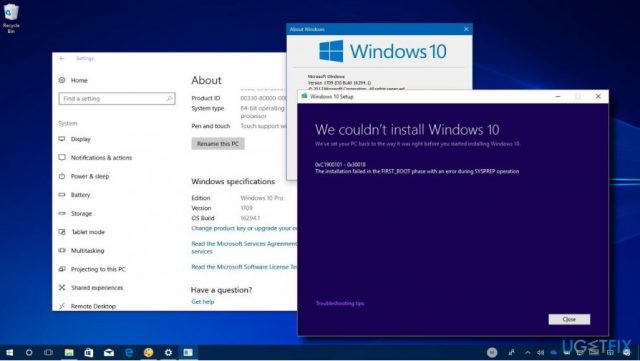The width and height of the screenshot is (640, 361).
Task: Open Read the Microsoft Software License Terms link
Action: pos(244,267)
